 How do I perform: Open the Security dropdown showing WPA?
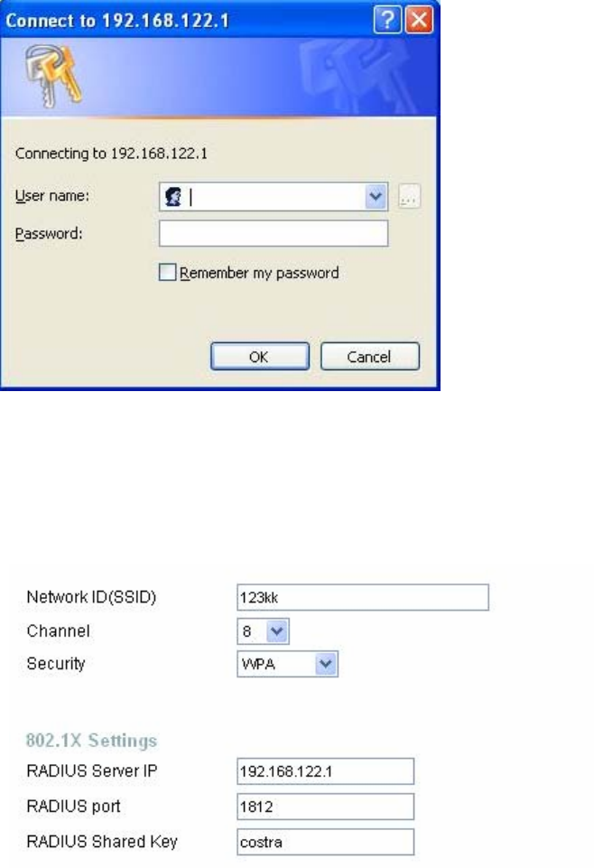(x=288, y=664)
